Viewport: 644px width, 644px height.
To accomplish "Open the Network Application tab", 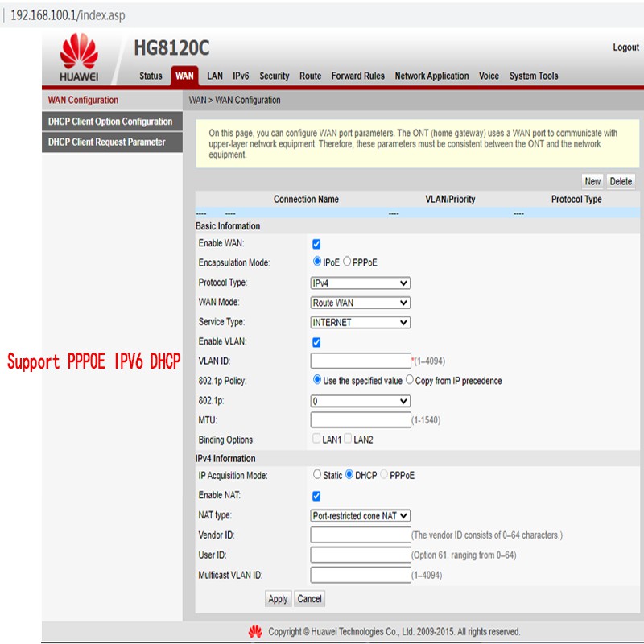I will pyautogui.click(x=431, y=76).
